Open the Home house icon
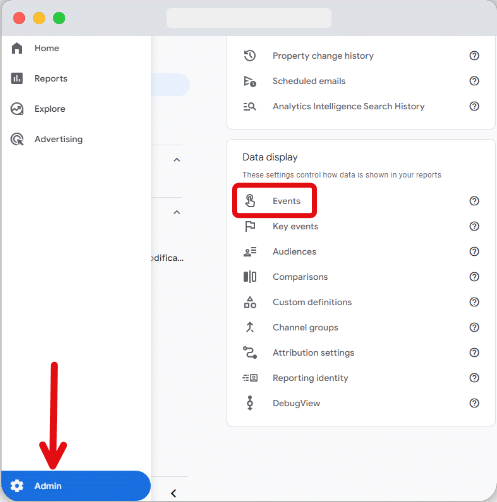The height and width of the screenshot is (502, 497). [17, 48]
